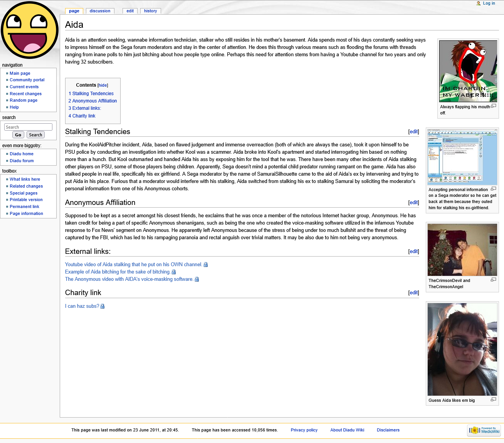The image size is (504, 443).
Task: Open the Help link
Action: coord(14,107)
